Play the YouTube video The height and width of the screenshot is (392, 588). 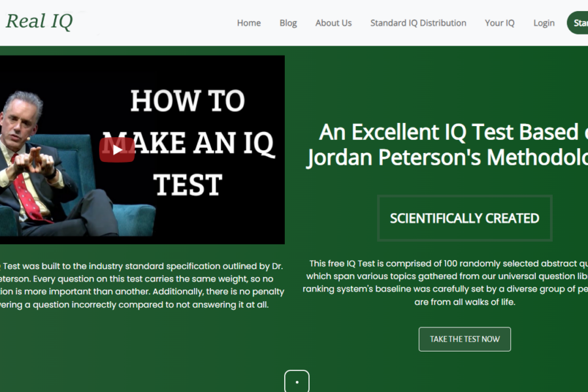[117, 150]
